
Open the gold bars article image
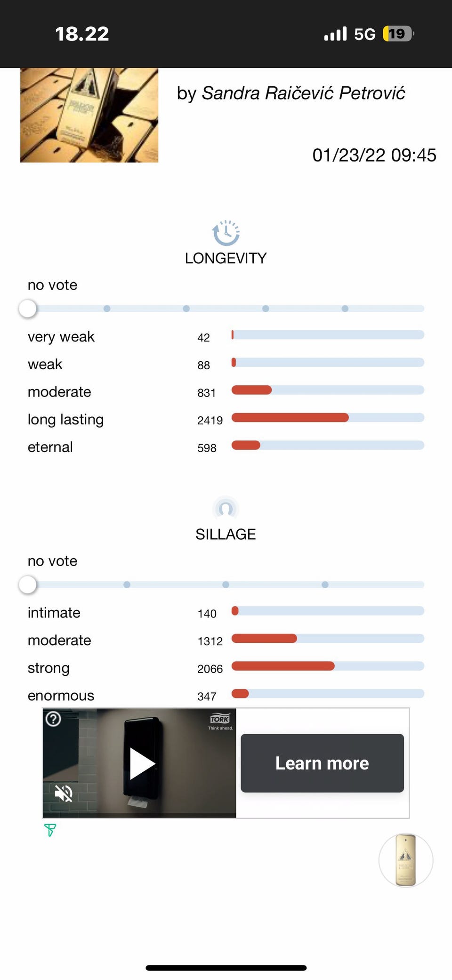pyautogui.click(x=89, y=115)
